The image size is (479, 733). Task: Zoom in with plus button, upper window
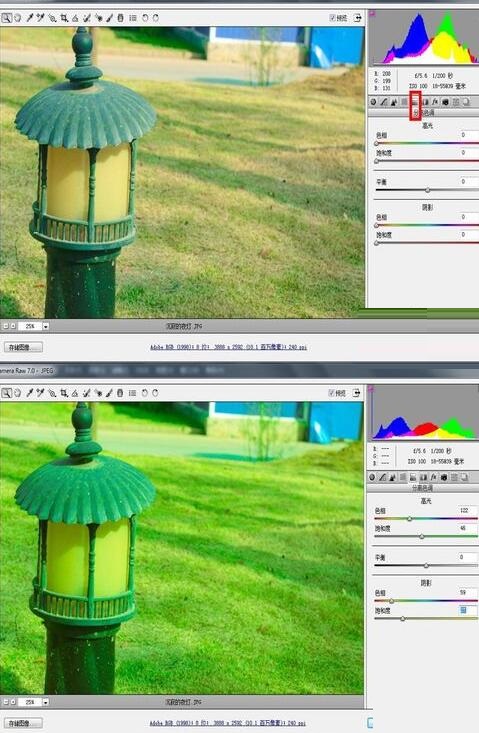click(13, 326)
